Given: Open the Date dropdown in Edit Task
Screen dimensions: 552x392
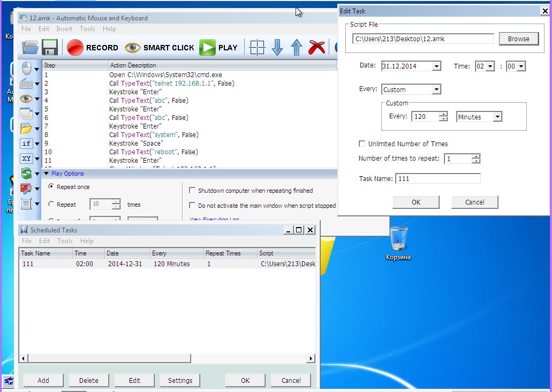Looking at the screenshot, I should tap(436, 66).
